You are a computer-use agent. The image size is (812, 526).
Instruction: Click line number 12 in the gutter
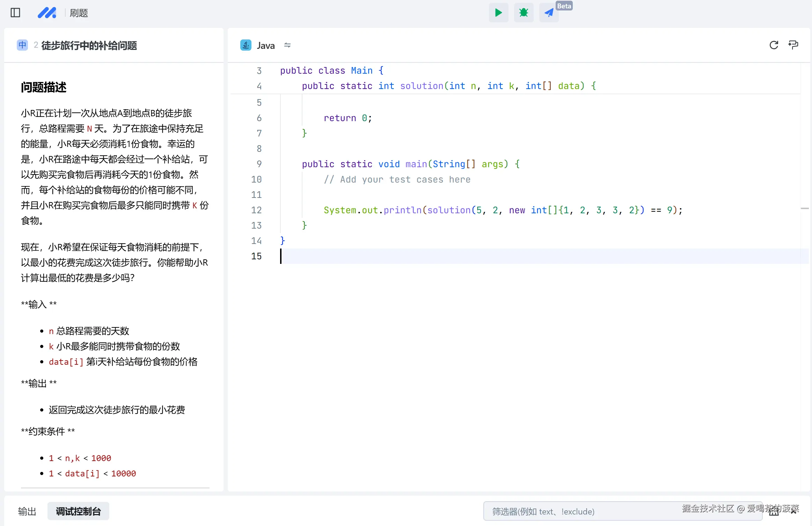[x=256, y=210]
